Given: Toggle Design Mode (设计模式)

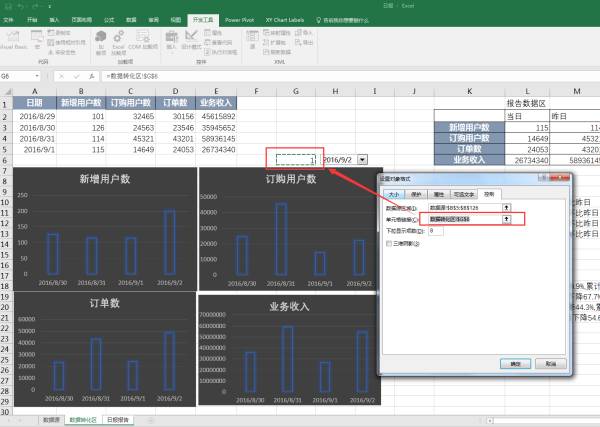Looking at the screenshot, I should [191, 41].
